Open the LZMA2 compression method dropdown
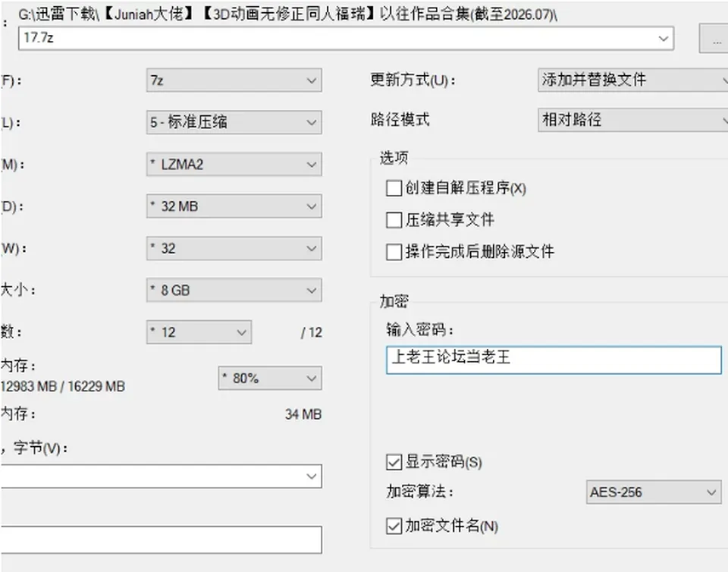 point(234,165)
